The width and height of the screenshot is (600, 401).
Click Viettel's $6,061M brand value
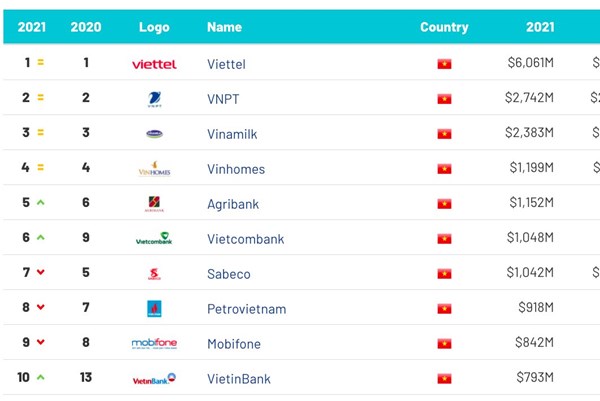click(x=530, y=64)
